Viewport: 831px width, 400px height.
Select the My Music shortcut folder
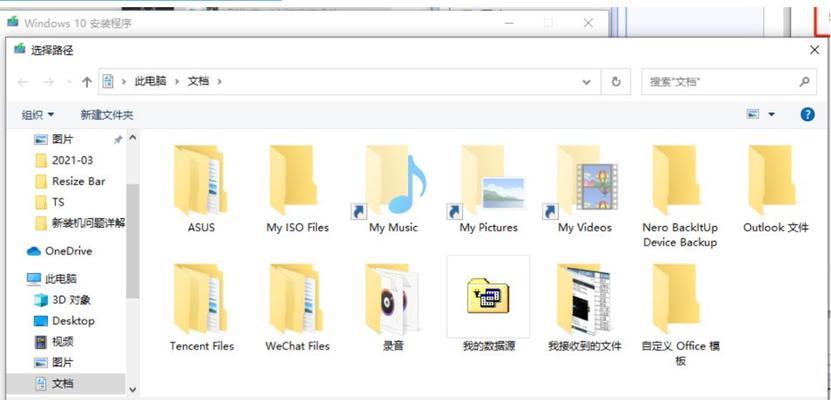393,188
